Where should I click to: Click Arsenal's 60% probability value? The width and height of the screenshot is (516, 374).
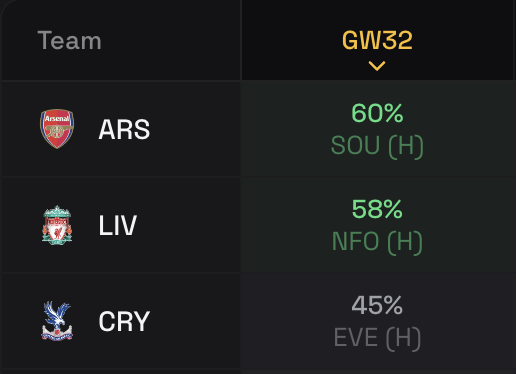click(377, 113)
